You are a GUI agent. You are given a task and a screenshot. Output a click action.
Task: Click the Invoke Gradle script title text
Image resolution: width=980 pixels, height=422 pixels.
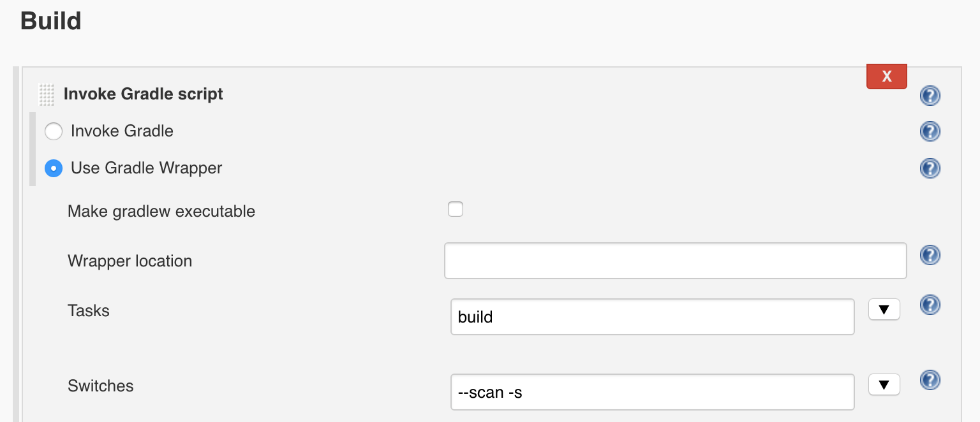tap(143, 94)
